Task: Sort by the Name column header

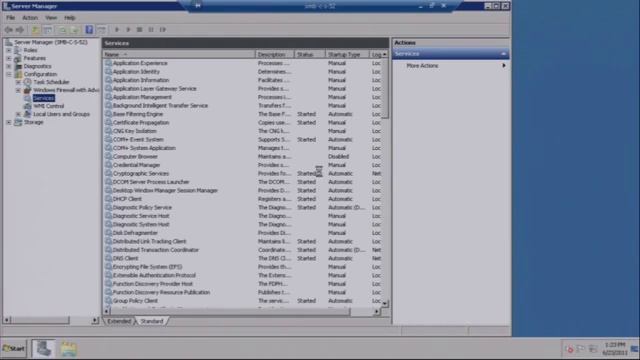Action: [179, 54]
